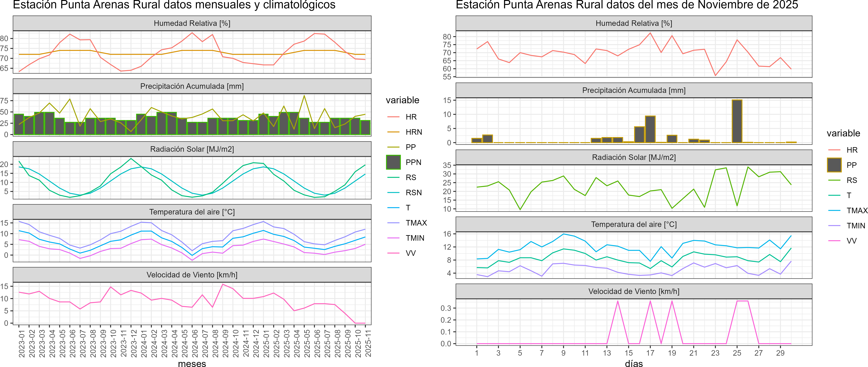
Task: Click daily Precipitación Acumulada panel header
Action: coord(634,90)
